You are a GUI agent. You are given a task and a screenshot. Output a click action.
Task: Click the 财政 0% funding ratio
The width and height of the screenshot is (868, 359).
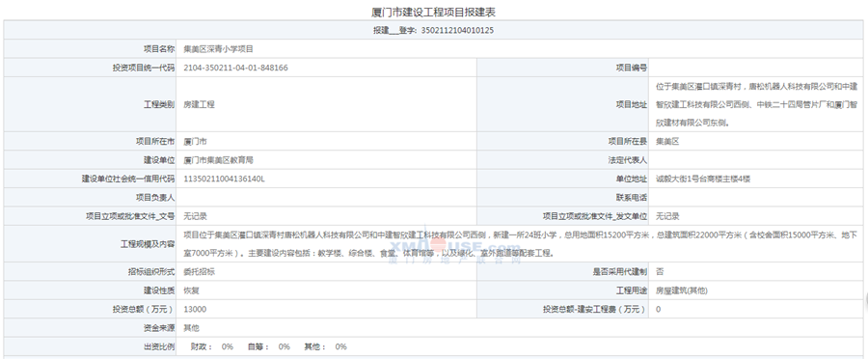coord(212,346)
